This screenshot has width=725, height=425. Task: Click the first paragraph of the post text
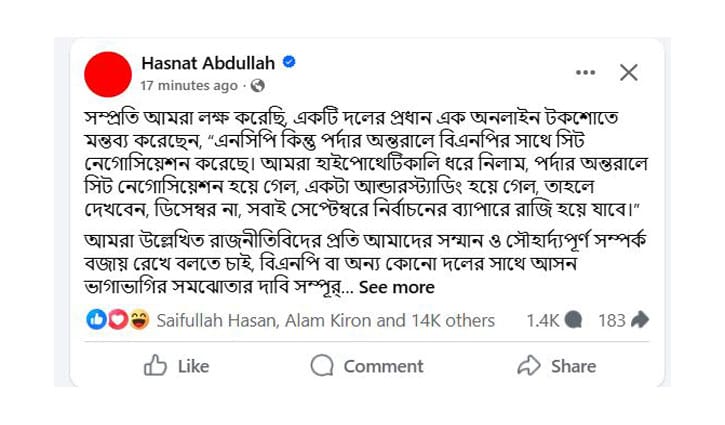click(x=360, y=161)
